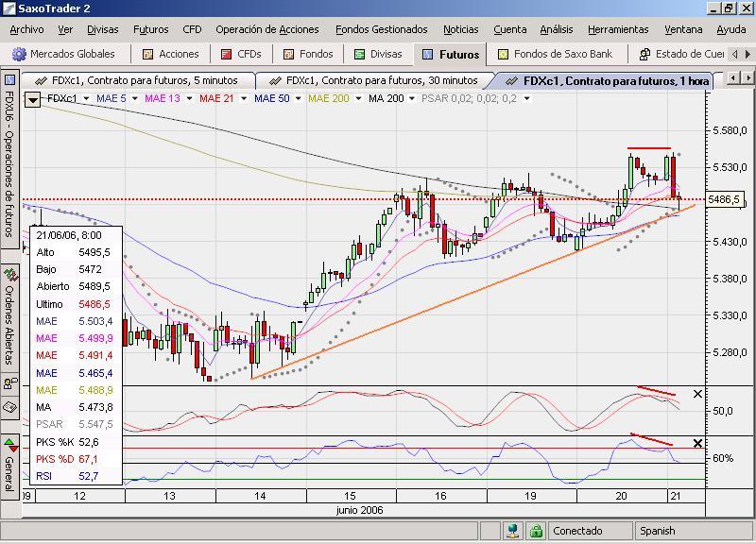Click the network connection status icon

click(x=512, y=531)
